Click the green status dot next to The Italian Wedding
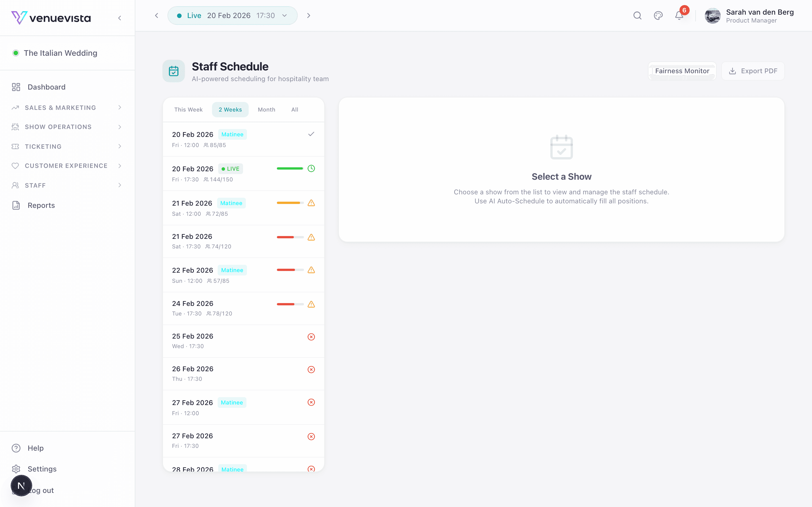812x507 pixels. pyautogui.click(x=16, y=53)
